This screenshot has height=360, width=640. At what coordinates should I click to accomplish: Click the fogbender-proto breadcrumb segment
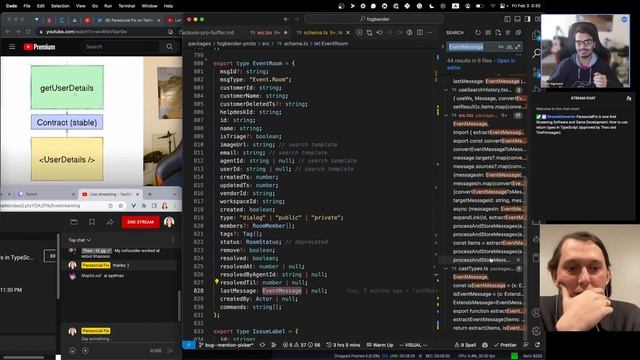point(236,44)
